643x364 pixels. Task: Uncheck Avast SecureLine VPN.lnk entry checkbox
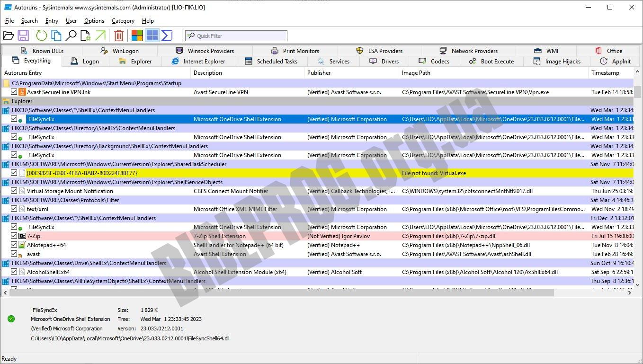(x=14, y=92)
